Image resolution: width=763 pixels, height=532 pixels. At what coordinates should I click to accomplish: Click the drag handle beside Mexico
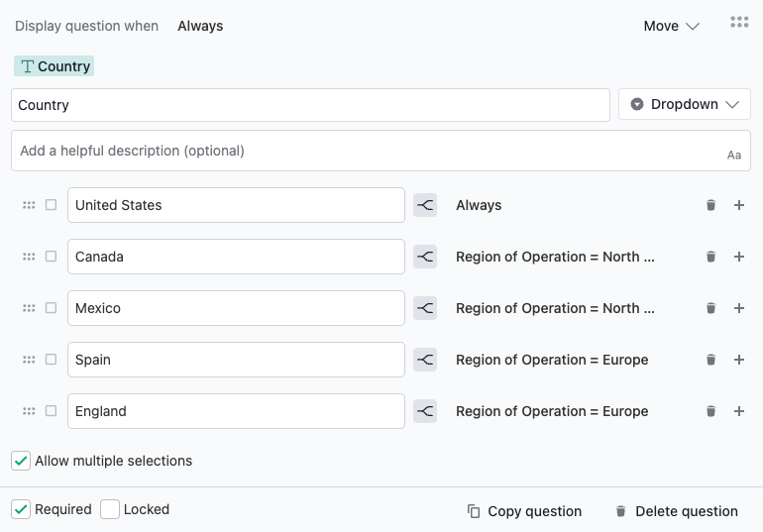pos(29,308)
